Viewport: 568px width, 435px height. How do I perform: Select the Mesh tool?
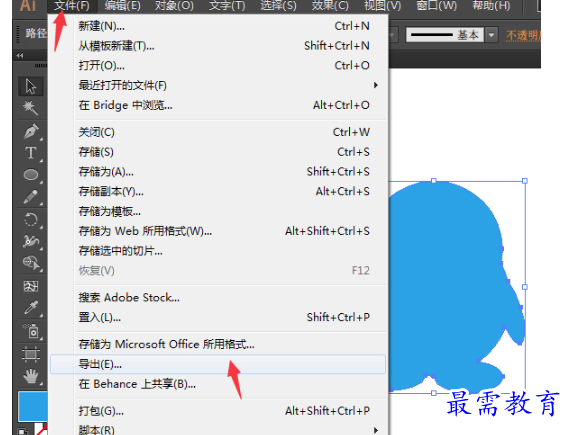click(31, 286)
